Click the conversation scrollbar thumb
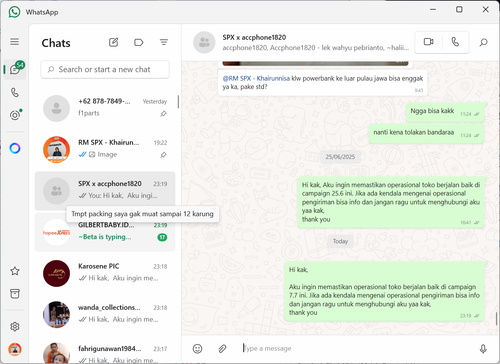Screen dimensions: 500x364 click(x=496, y=319)
